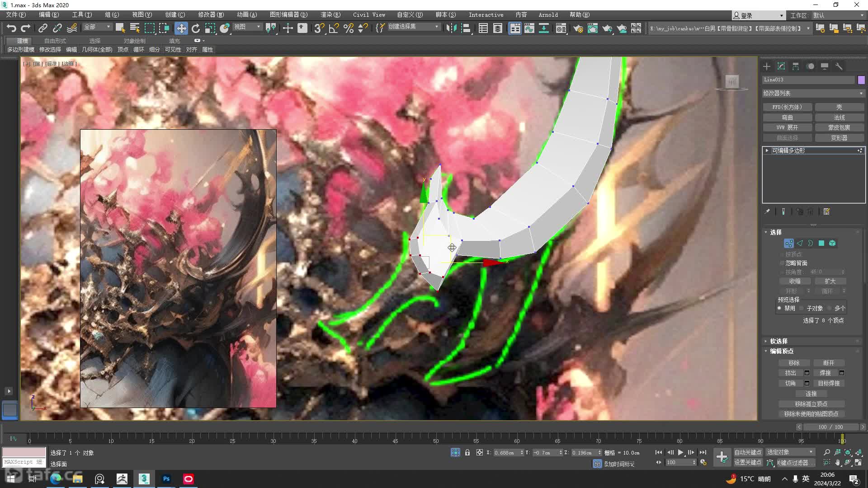Open the 修改器列表 modifier list dropdown

[813, 93]
